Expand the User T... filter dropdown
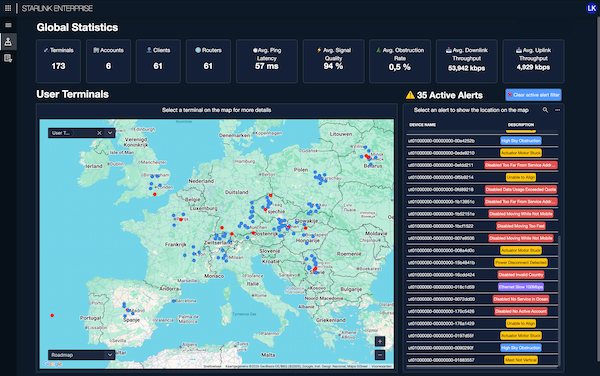 (110, 133)
